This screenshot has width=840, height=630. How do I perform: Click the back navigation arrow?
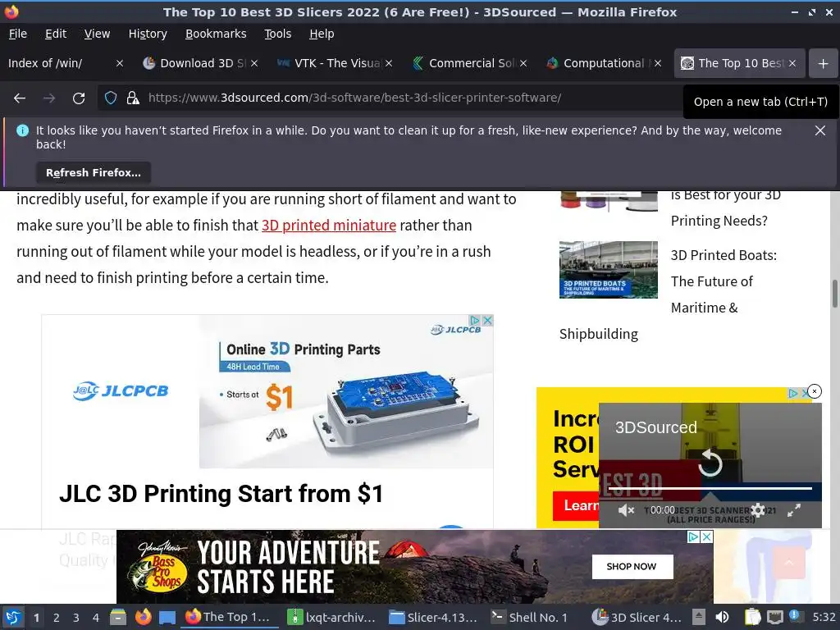tap(20, 98)
